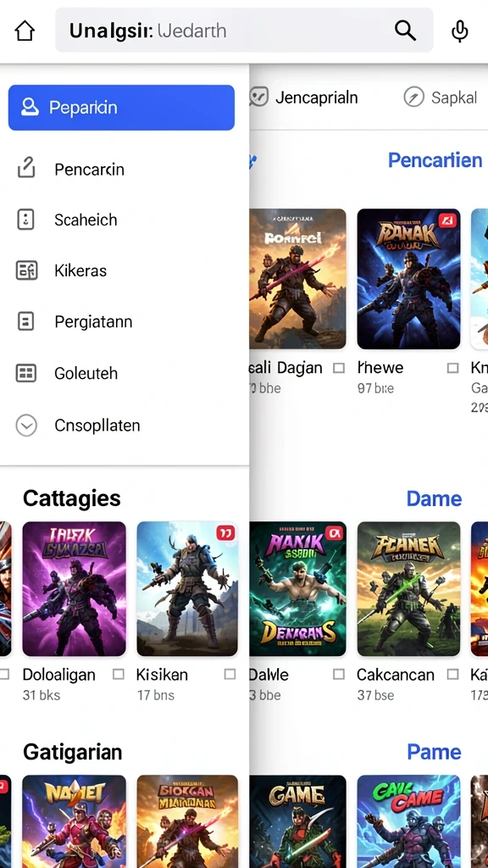Click inside the Unalgsir search field
Image resolution: width=488 pixels, height=868 pixels.
244,30
